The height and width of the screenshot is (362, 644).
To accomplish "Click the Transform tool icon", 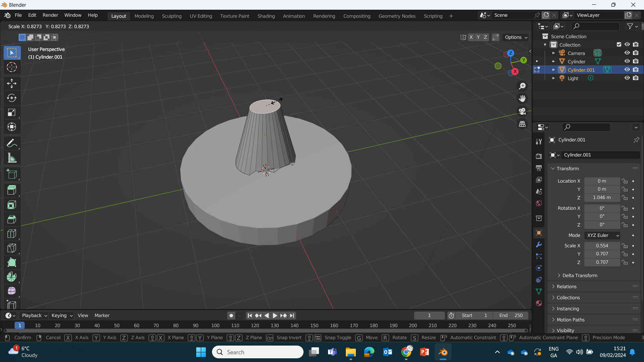I will tap(12, 126).
